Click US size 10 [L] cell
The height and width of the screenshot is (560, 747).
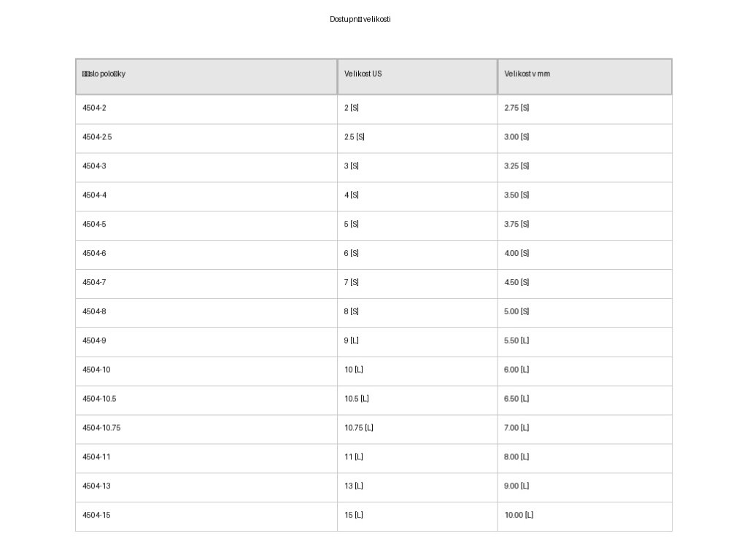[x=354, y=370]
